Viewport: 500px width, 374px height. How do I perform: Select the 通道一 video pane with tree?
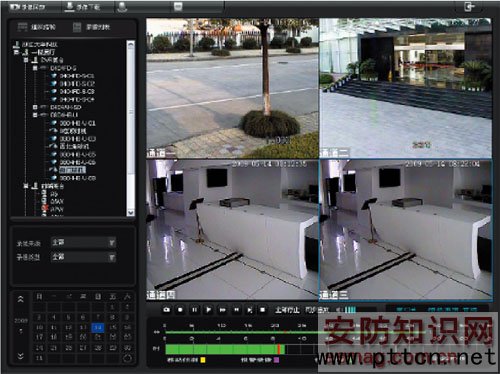tap(232, 88)
